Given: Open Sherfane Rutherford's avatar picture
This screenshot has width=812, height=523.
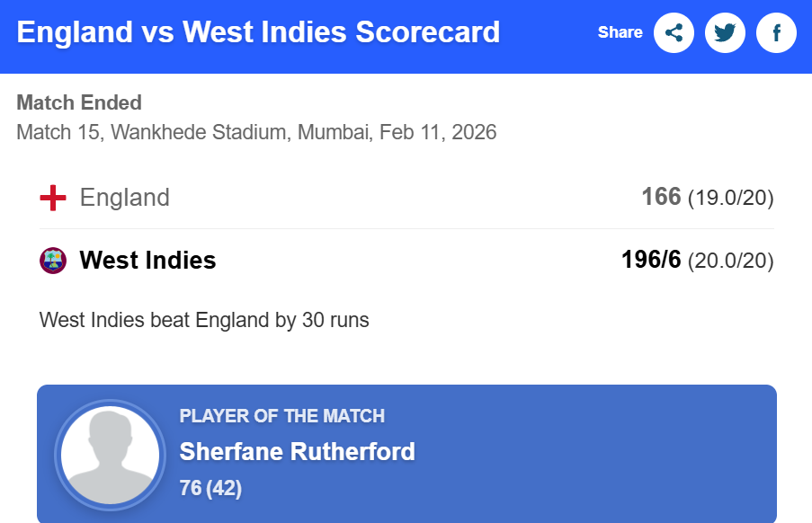Looking at the screenshot, I should click(x=110, y=454).
